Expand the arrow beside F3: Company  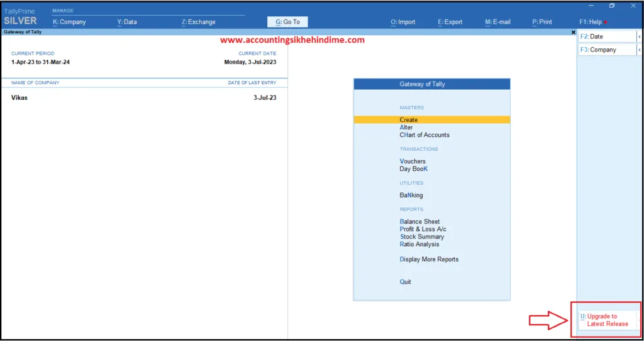point(640,50)
